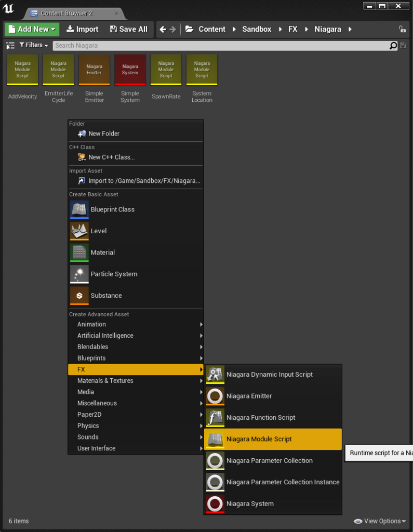Viewport: 413px width, 532px height.
Task: Expand the Blendables submenu
Action: [x=136, y=347]
